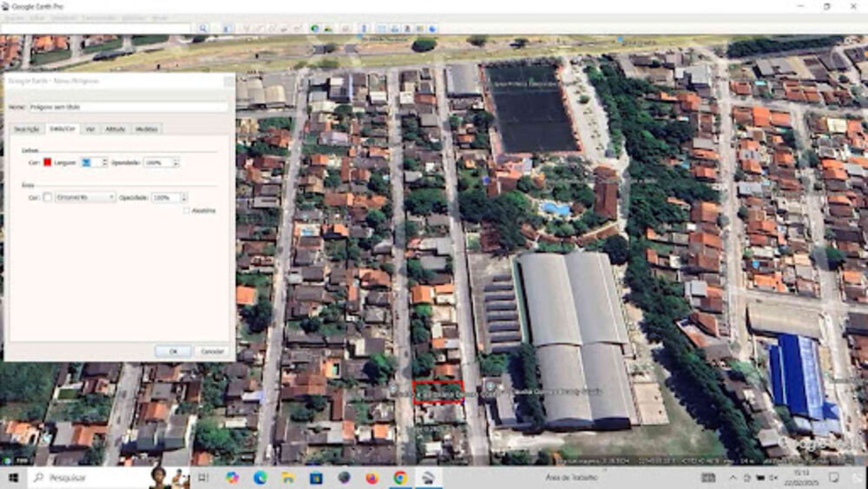Expand hidden system tray icons
Screen dimensions: 868x489
733,478
